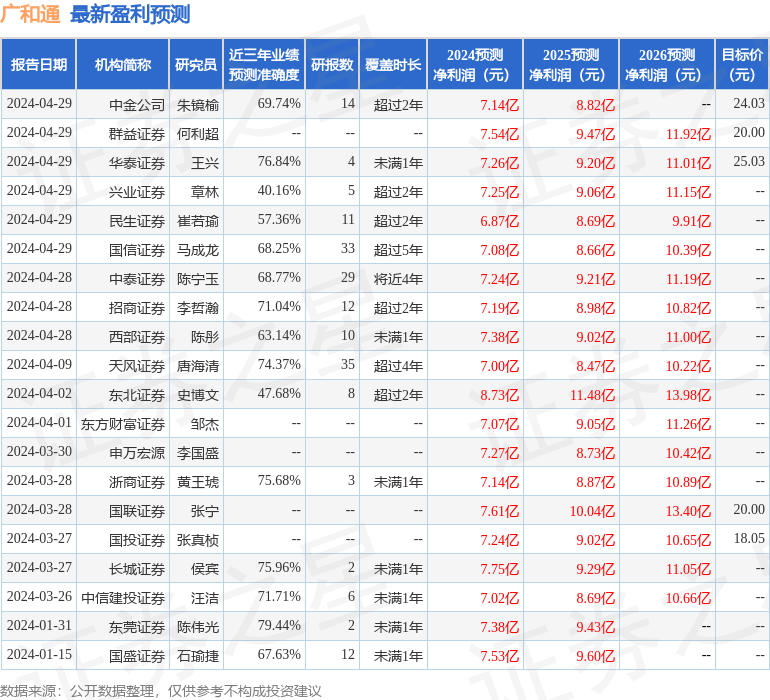The width and height of the screenshot is (770, 700).
Task: Click the 目标价 column header
Action: pos(742,64)
